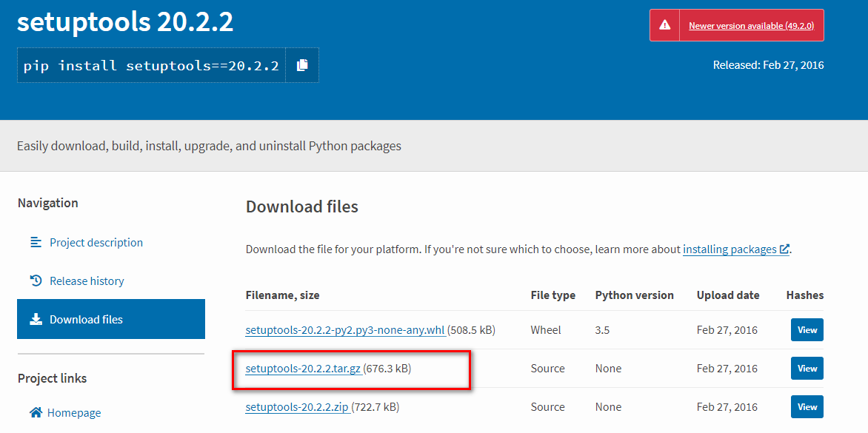Download setuptools-20.2.2-py2.py3-none-any.whl file
The height and width of the screenshot is (433, 868).
(345, 330)
